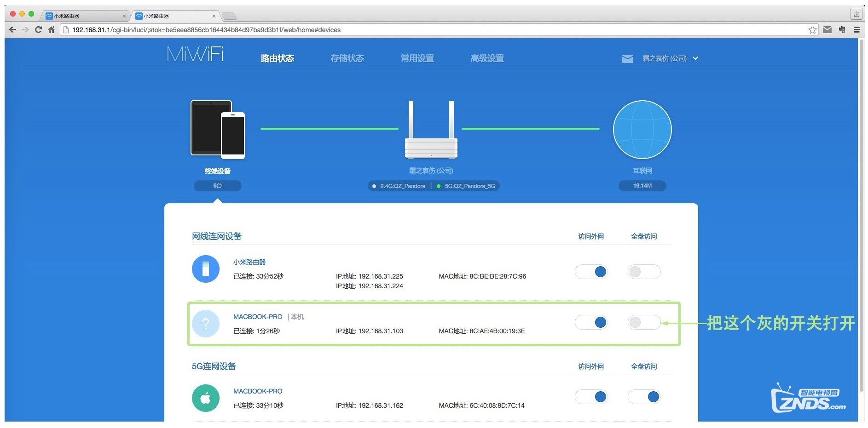Bookmark the page with the star icon

tap(812, 30)
